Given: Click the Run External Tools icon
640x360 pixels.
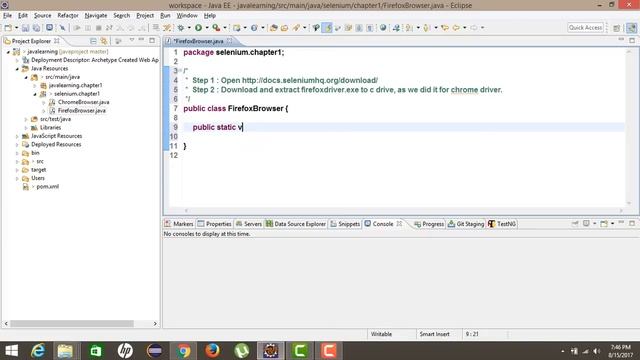Looking at the screenshot, I should [216, 28].
